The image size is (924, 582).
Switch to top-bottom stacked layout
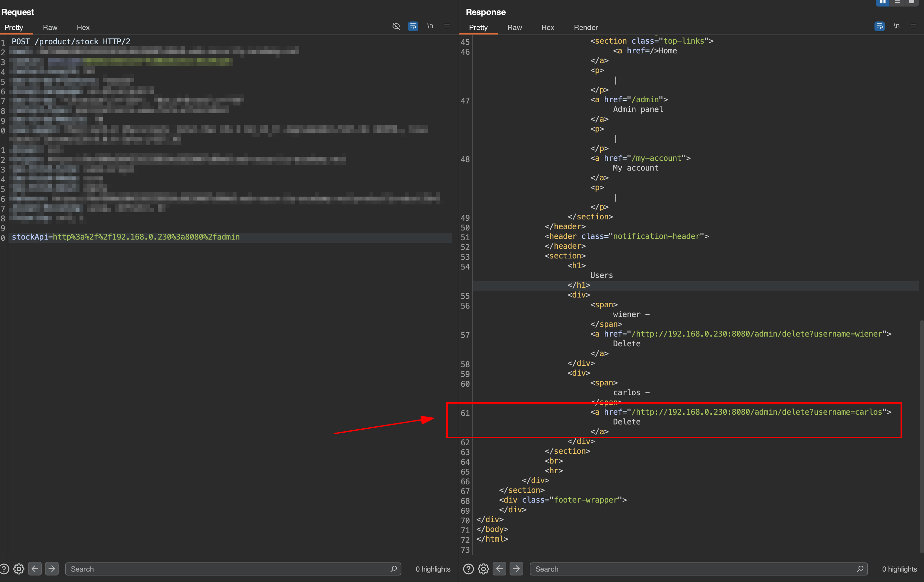pyautogui.click(x=897, y=2)
